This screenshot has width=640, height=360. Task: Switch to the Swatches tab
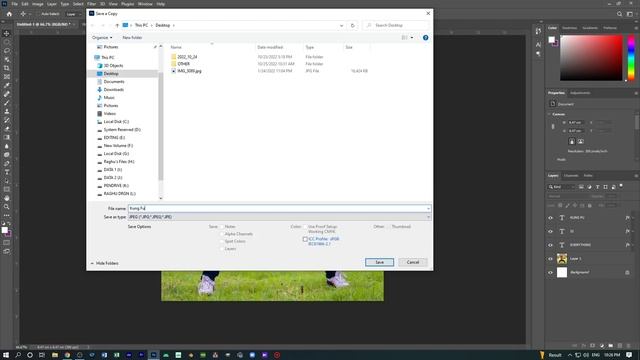pyautogui.click(x=570, y=28)
